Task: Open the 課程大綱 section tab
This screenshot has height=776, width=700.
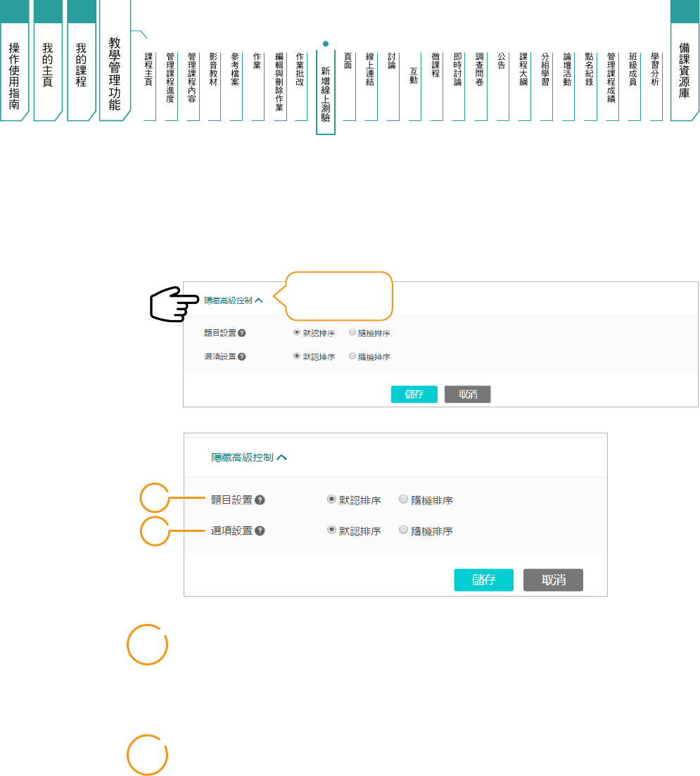Action: pos(523,85)
